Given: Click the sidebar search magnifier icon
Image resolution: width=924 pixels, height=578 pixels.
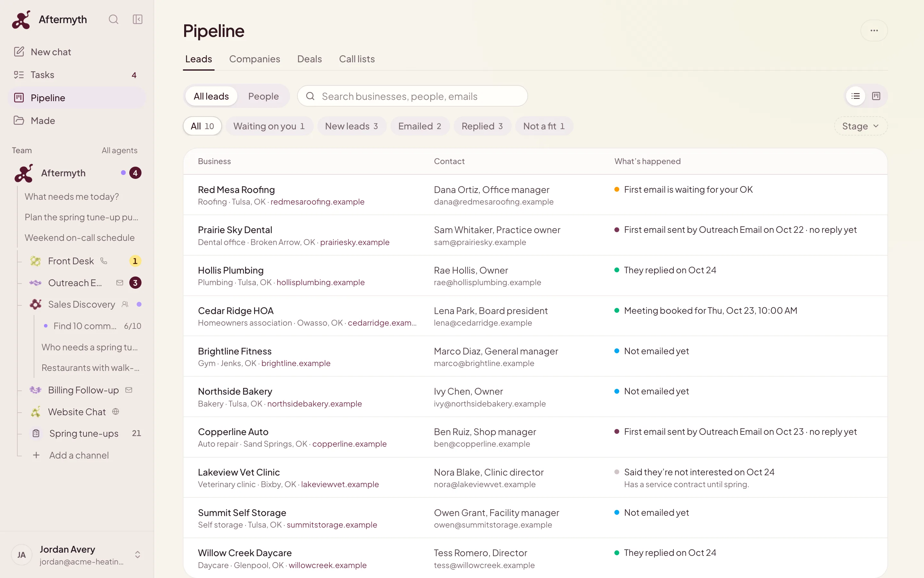Looking at the screenshot, I should pyautogui.click(x=113, y=20).
